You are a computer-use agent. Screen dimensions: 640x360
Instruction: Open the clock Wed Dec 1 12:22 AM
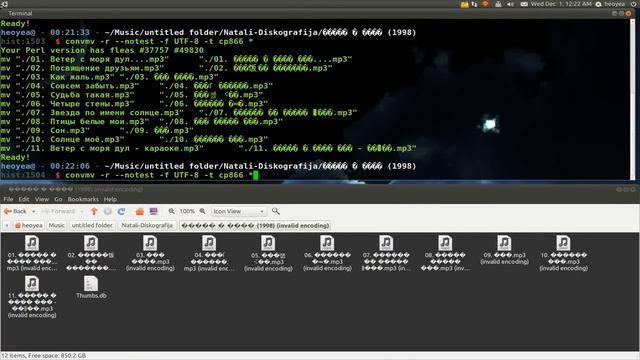click(x=561, y=4)
